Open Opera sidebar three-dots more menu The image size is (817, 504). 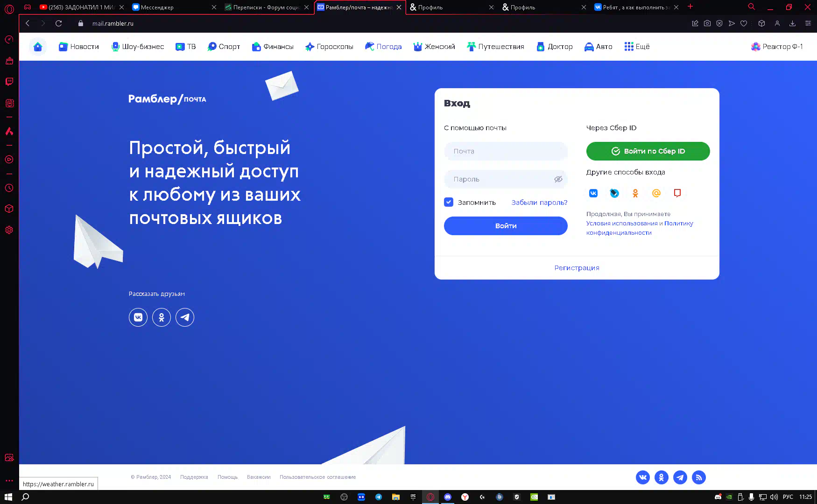[9, 480]
